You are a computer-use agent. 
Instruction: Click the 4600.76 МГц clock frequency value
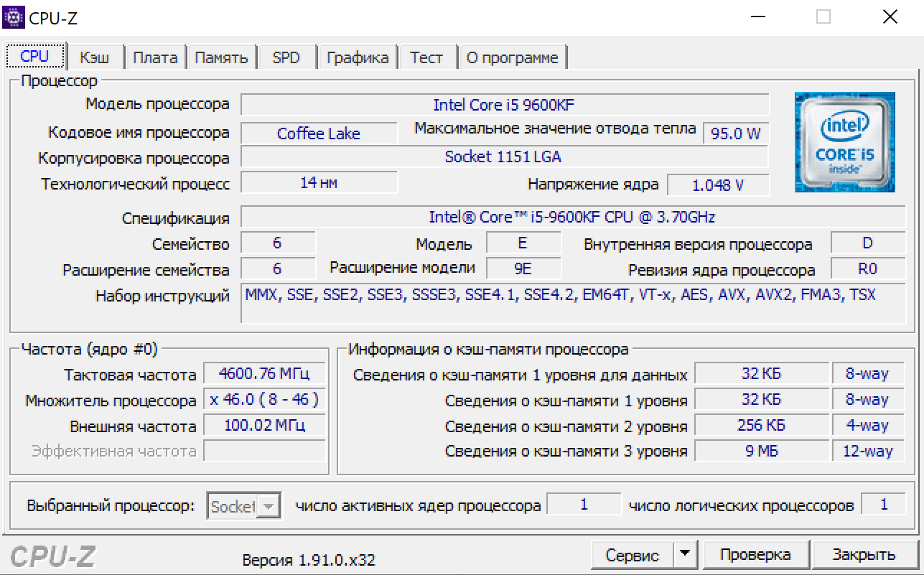click(x=264, y=373)
